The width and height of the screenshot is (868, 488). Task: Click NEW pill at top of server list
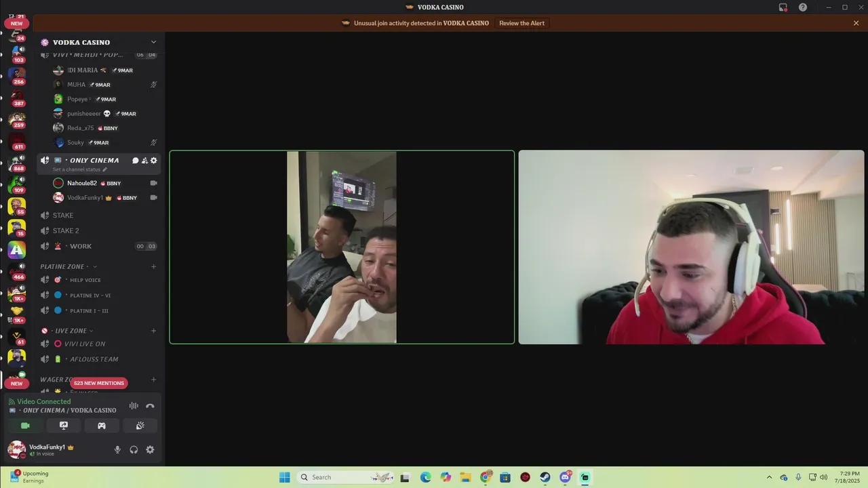point(16,23)
